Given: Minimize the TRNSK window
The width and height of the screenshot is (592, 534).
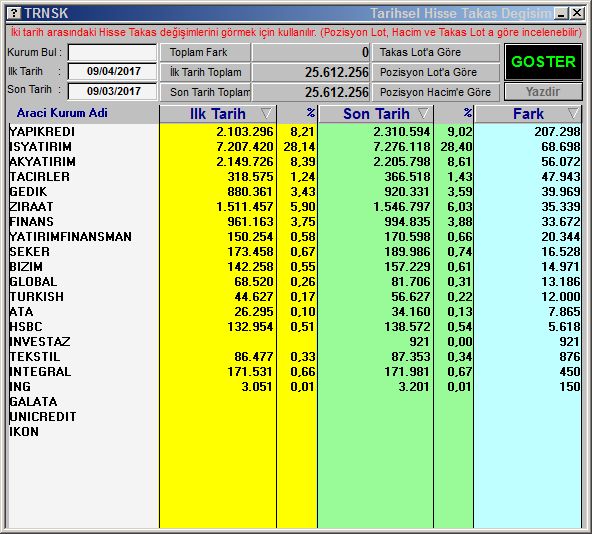Looking at the screenshot, I should 561,14.
